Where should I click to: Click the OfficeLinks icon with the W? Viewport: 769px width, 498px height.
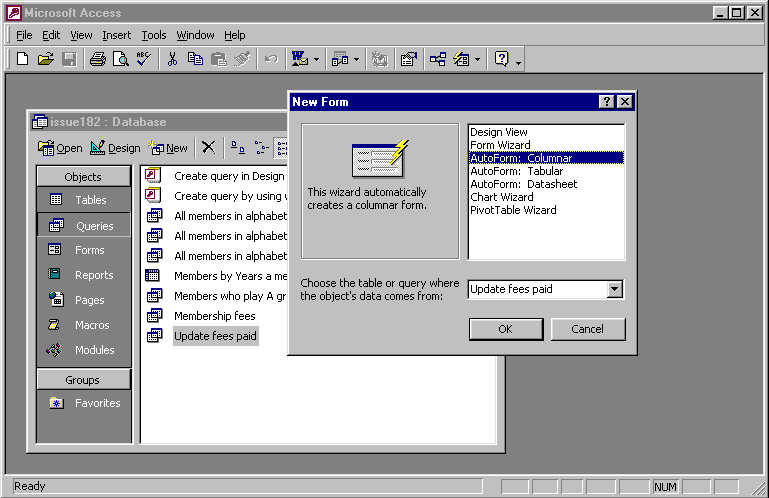coord(300,59)
